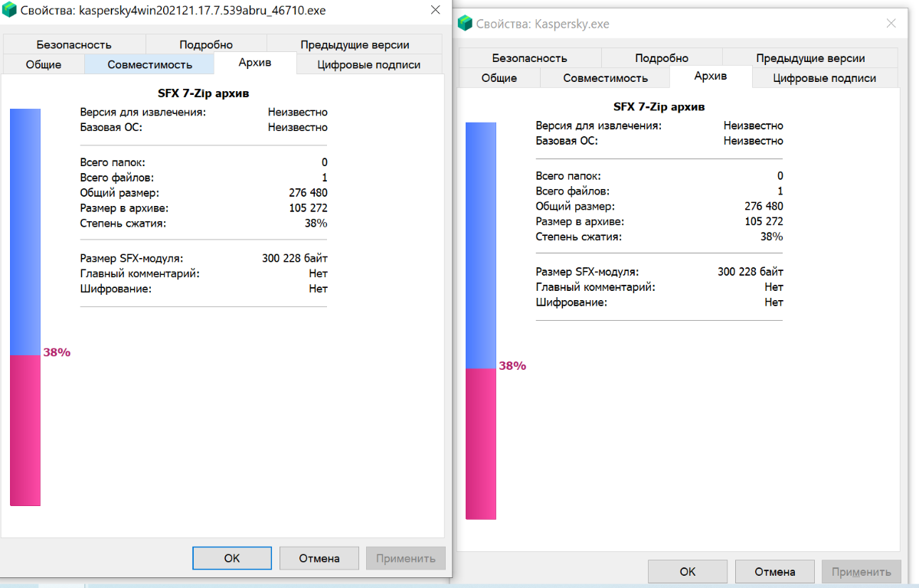Click SFX 7-Zip архив heading in left window
The height and width of the screenshot is (588, 919).
coord(203,93)
